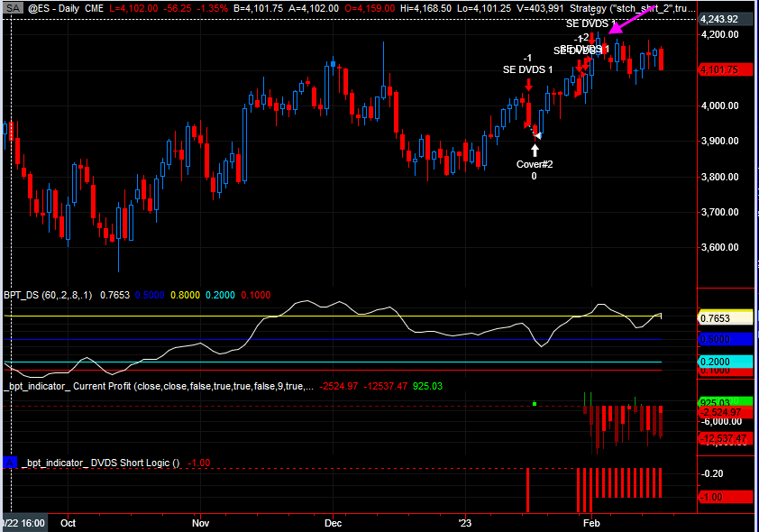
Task: Click the red 4,101.75 last price tag
Action: [719, 69]
